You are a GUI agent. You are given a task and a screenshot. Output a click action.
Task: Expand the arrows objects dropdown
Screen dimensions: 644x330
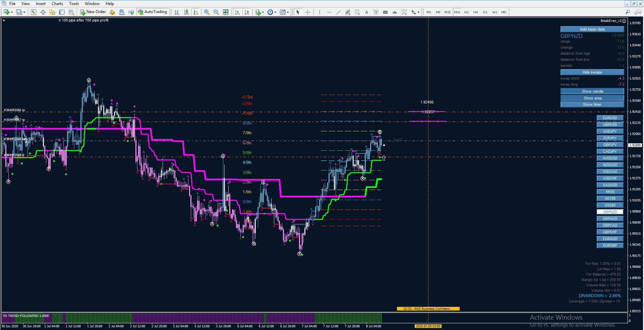click(418, 12)
